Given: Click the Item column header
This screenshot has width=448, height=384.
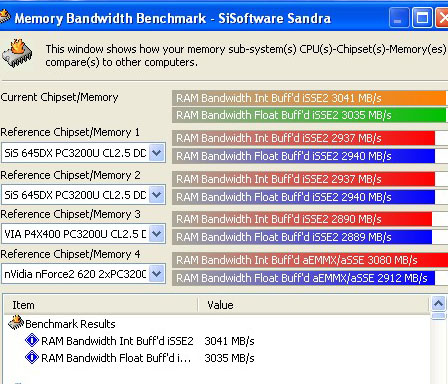Looking at the screenshot, I should click(101, 305).
